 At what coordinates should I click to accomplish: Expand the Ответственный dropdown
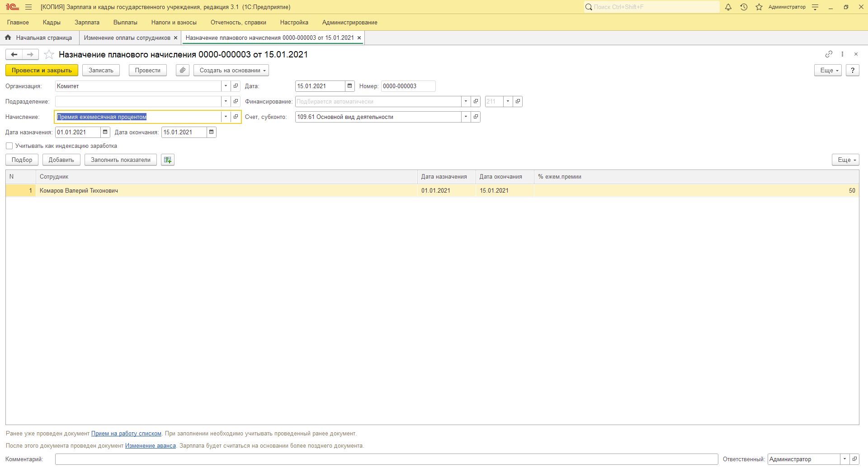[844, 459]
